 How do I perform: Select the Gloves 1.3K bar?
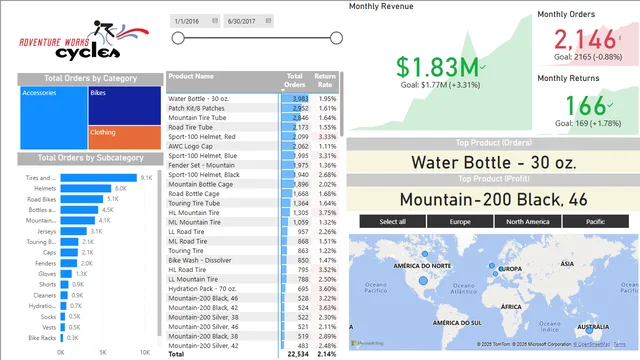click(x=66, y=274)
